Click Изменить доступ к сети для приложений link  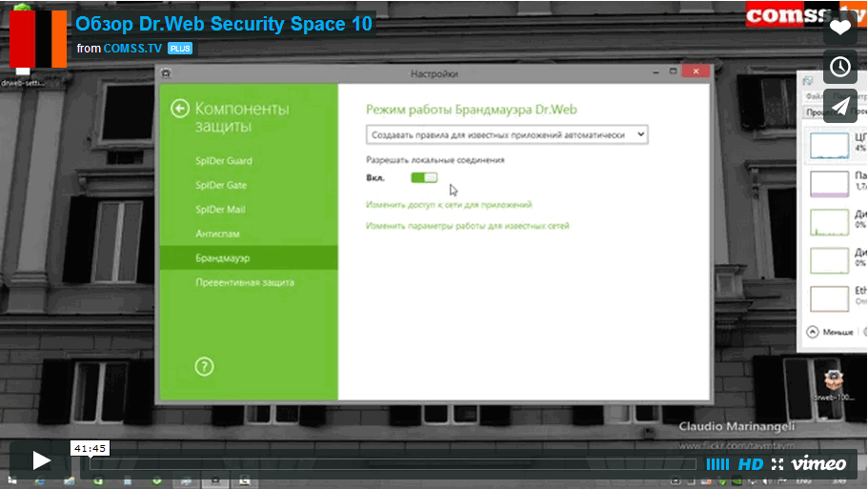point(449,205)
